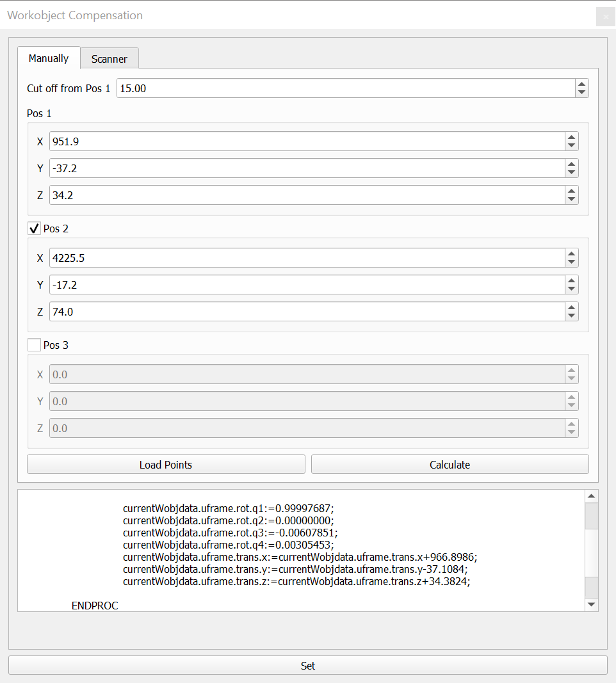Click the Load Points button
Screen dimensions: 616x683
166,465
